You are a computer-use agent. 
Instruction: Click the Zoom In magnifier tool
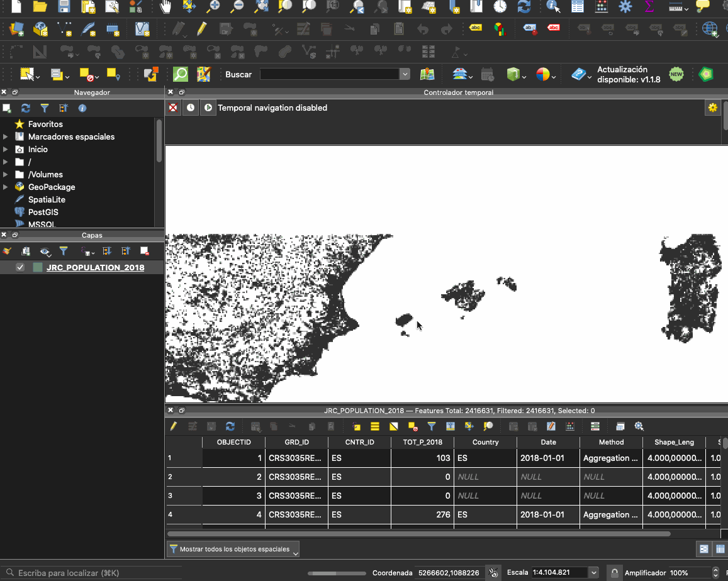pyautogui.click(x=214, y=7)
